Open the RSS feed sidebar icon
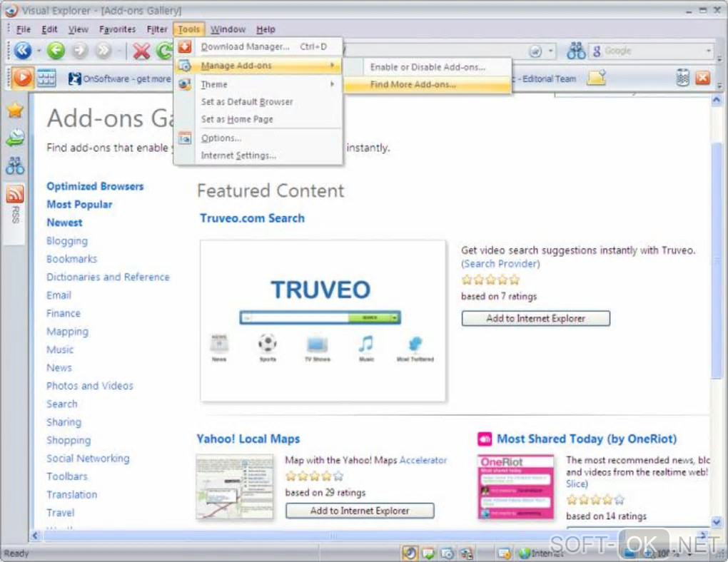 tap(15, 193)
